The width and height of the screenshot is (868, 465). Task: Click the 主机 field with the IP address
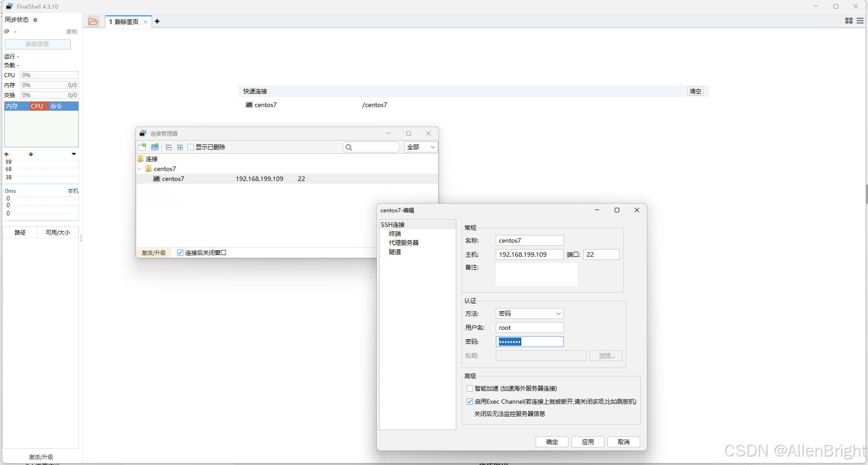pyautogui.click(x=529, y=255)
